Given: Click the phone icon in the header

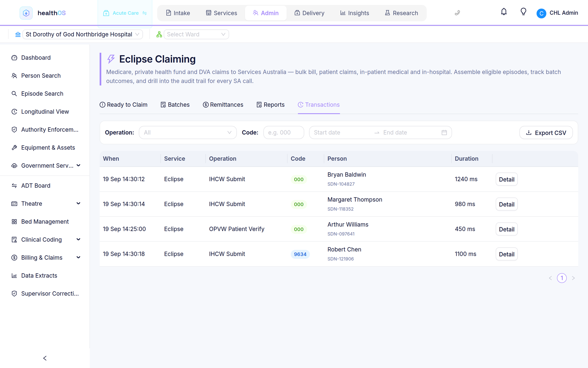Looking at the screenshot, I should pos(457,13).
